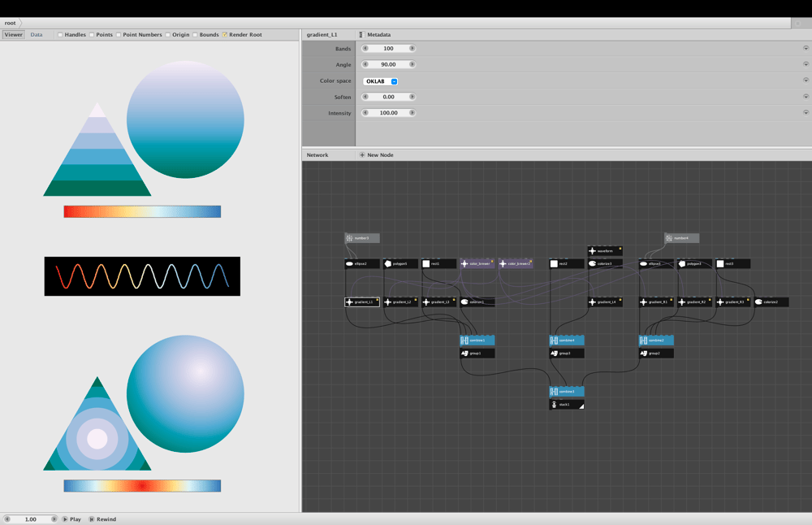
Task: Rewind the animation
Action: pyautogui.click(x=102, y=519)
